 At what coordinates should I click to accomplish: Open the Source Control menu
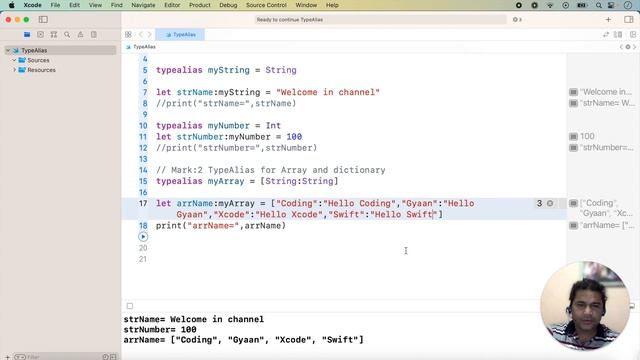266,5
